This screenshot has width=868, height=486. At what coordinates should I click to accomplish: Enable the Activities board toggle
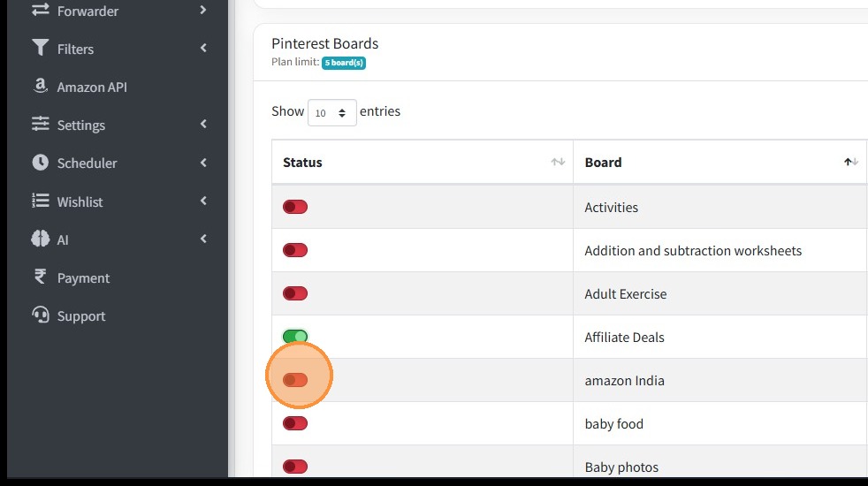click(x=295, y=207)
